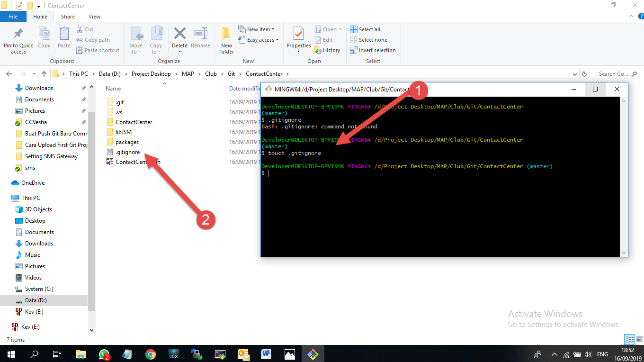The image size is (644, 362).
Task: Open the Windows Start menu
Action: 11,354
